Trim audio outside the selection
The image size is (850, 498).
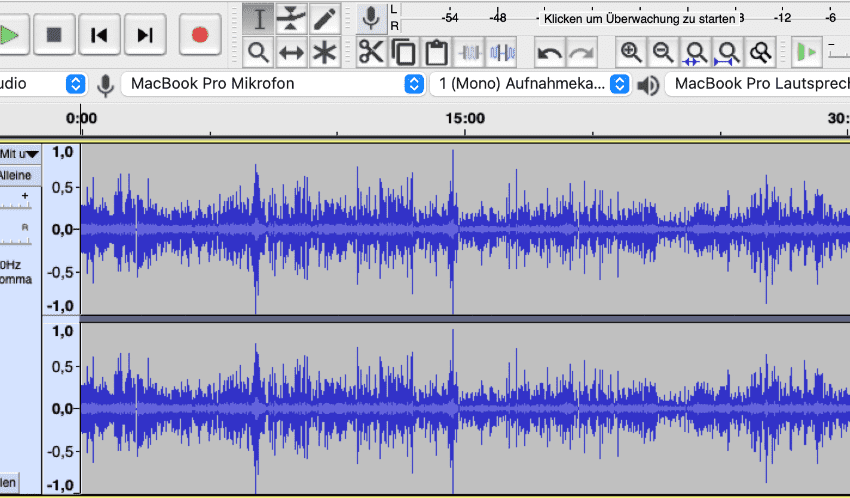click(469, 53)
